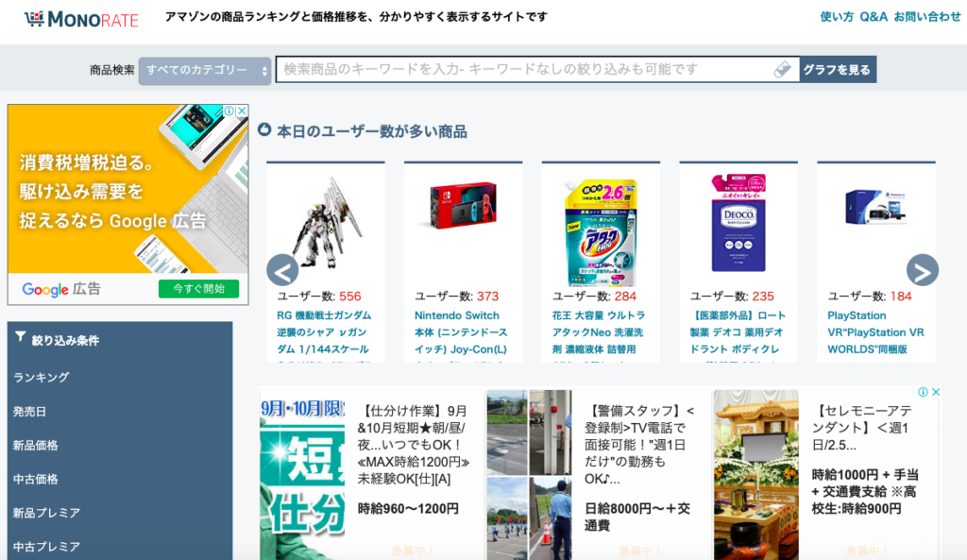This screenshot has width=967, height=560.
Task: Open the RG Gundam model product thumbnail
Action: 326,223
